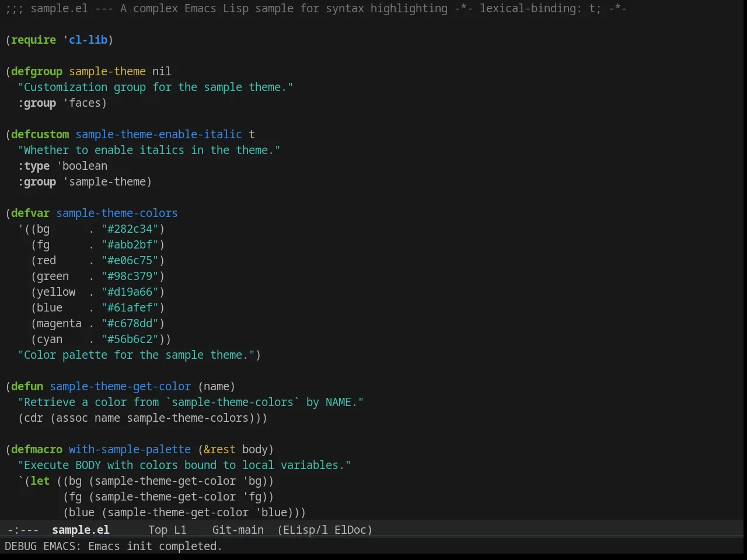Click the message 'Emacs init completed.' in echo area
The width and height of the screenshot is (747, 560).
pos(155,546)
